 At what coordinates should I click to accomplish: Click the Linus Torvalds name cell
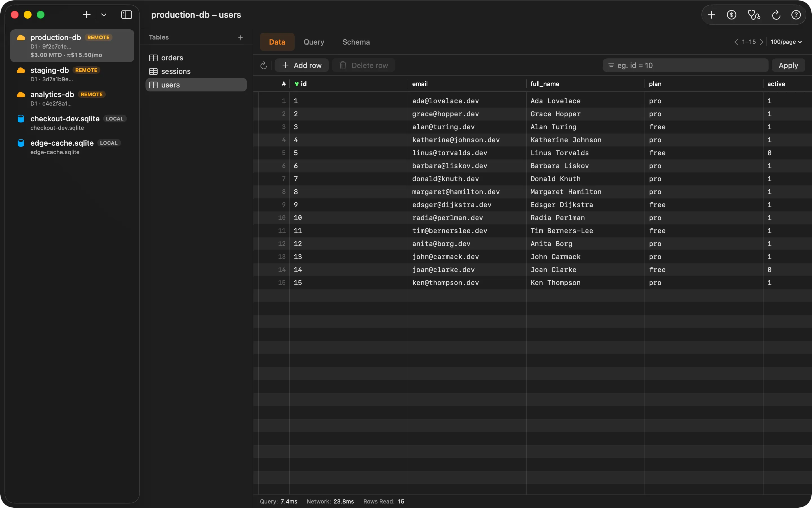pos(585,153)
